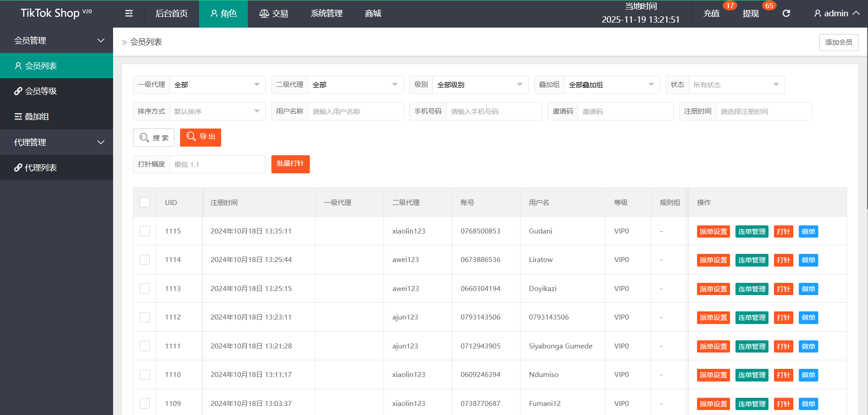Expand the 级别 dropdown filter
Screen dimensions: 868x415
click(x=480, y=85)
